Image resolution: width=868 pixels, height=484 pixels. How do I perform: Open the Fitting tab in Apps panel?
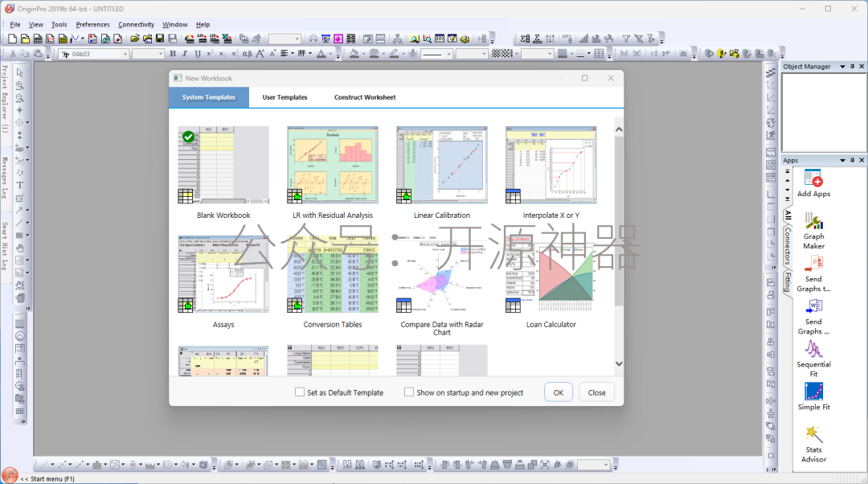click(788, 282)
